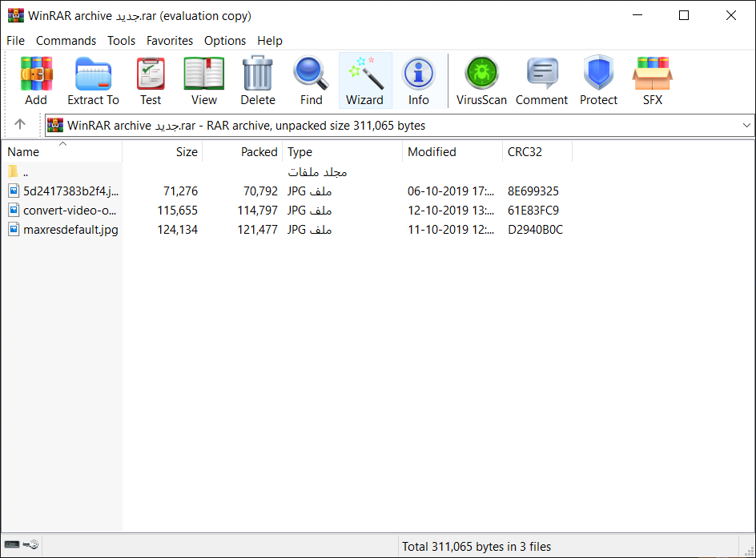Sort by CRC32 column header
756x558 pixels.
537,152
